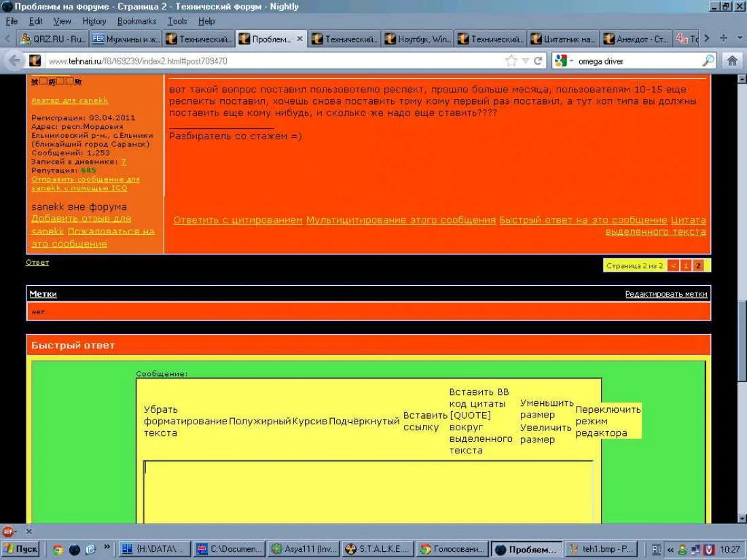
Task: Click the Ответ link below the post
Action: coord(37,263)
